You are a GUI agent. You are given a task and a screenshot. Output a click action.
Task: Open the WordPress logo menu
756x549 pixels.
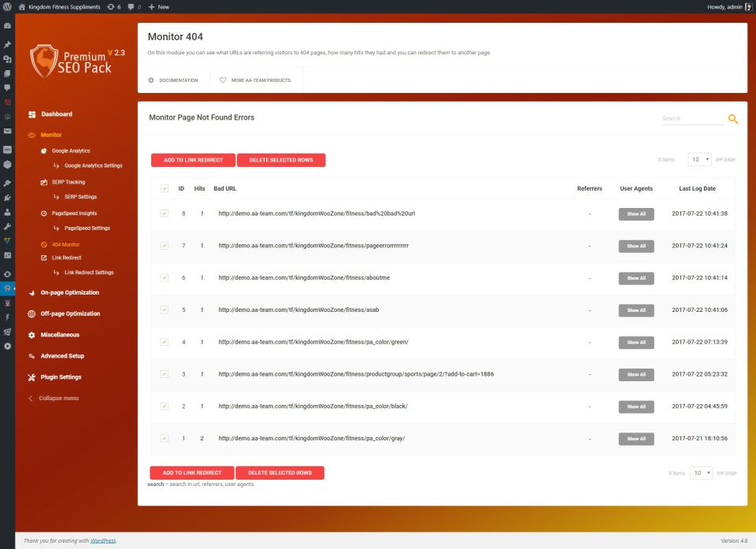7,6
